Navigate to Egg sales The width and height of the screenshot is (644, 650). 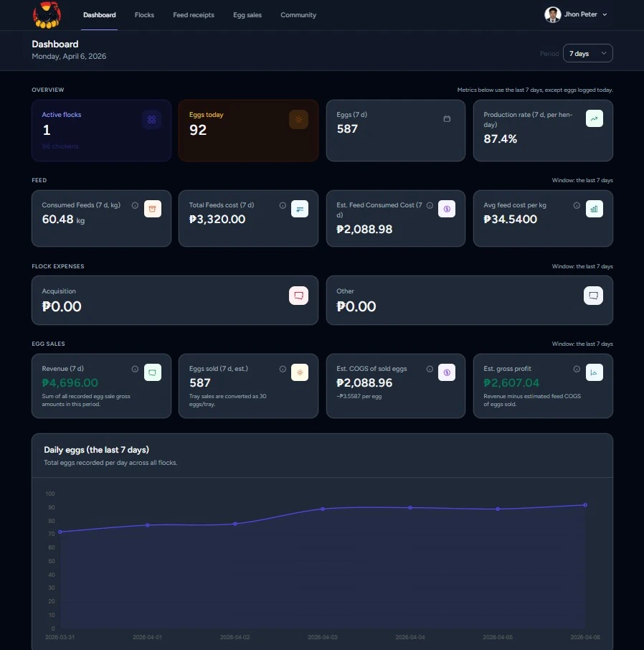point(247,14)
